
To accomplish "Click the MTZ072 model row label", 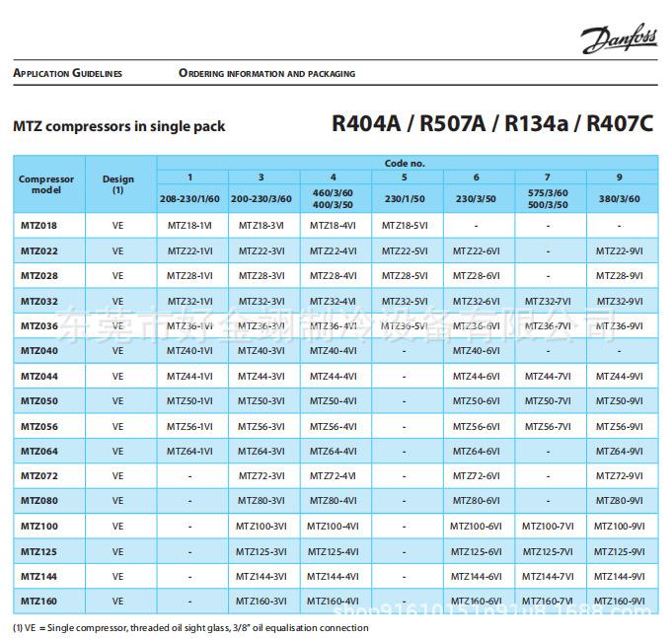I will [39, 476].
